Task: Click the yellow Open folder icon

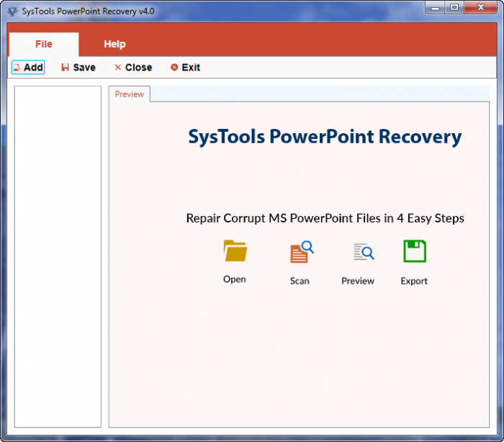Action: 235,251
